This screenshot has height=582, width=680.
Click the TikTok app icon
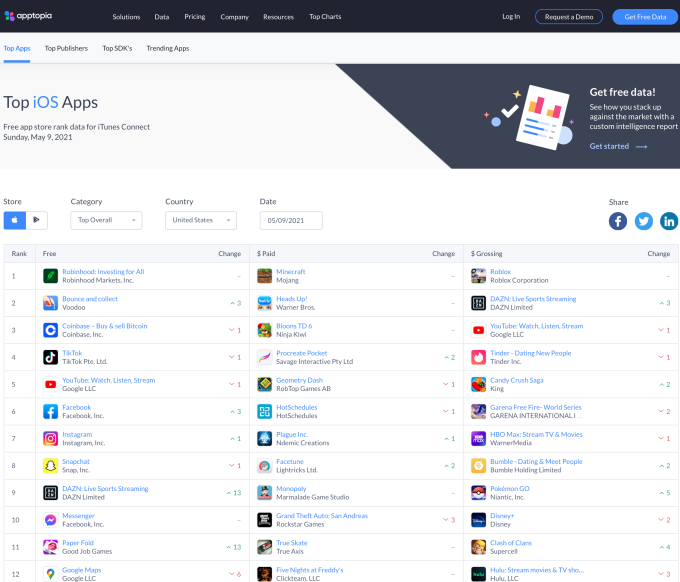[x=50, y=357]
